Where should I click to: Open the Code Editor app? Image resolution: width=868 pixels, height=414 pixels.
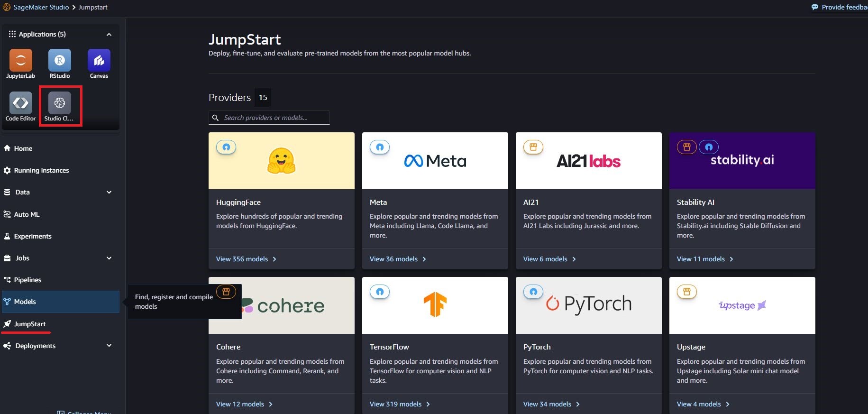point(20,103)
